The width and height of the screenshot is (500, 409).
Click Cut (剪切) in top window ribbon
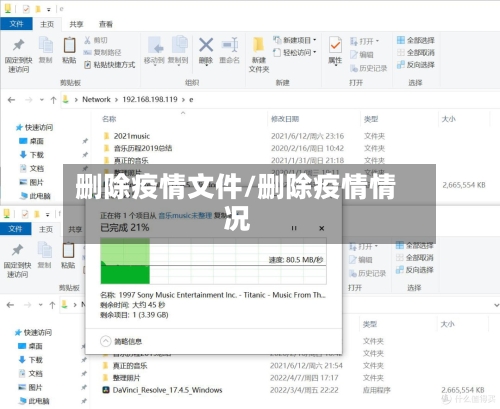(x=96, y=40)
